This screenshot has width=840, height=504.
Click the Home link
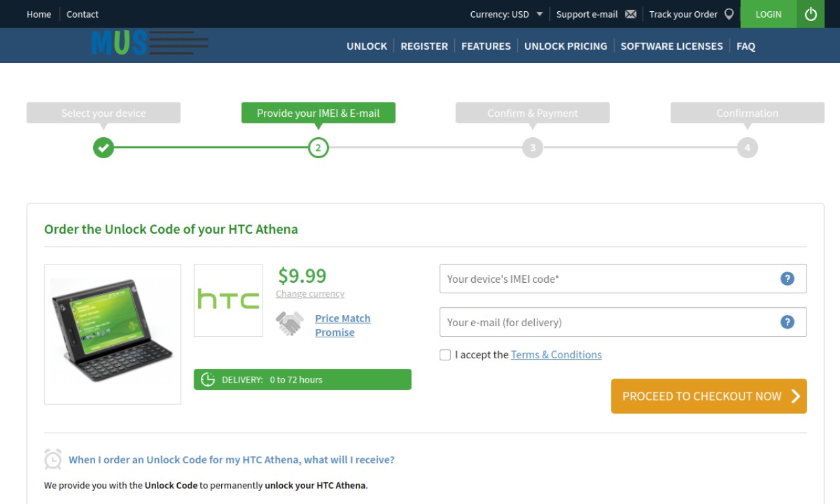(39, 14)
